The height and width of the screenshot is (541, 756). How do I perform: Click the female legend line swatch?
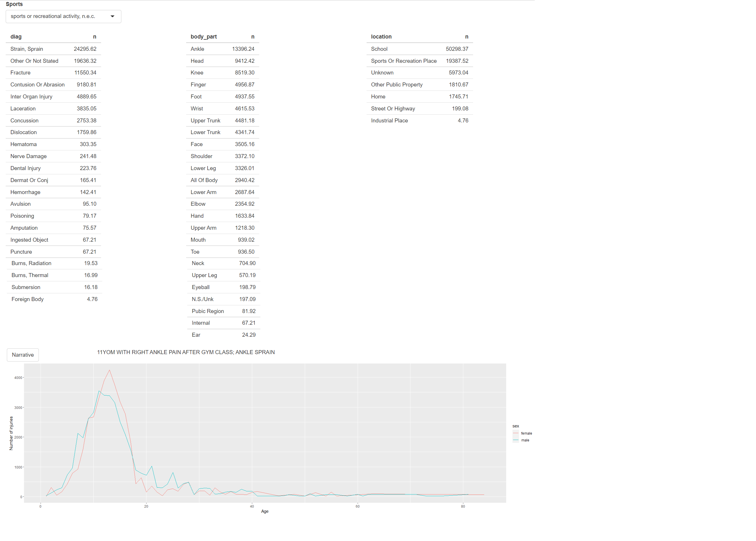point(516,433)
